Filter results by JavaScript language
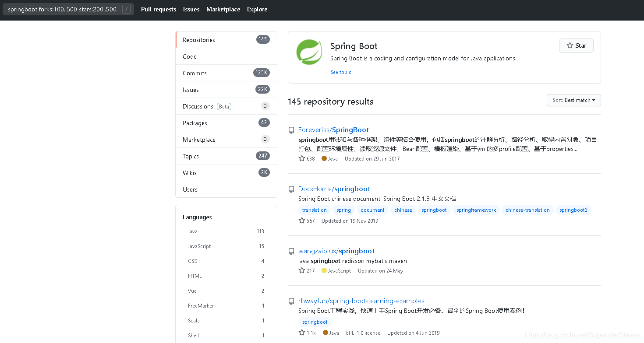The width and height of the screenshot is (644, 343). pyautogui.click(x=226, y=246)
